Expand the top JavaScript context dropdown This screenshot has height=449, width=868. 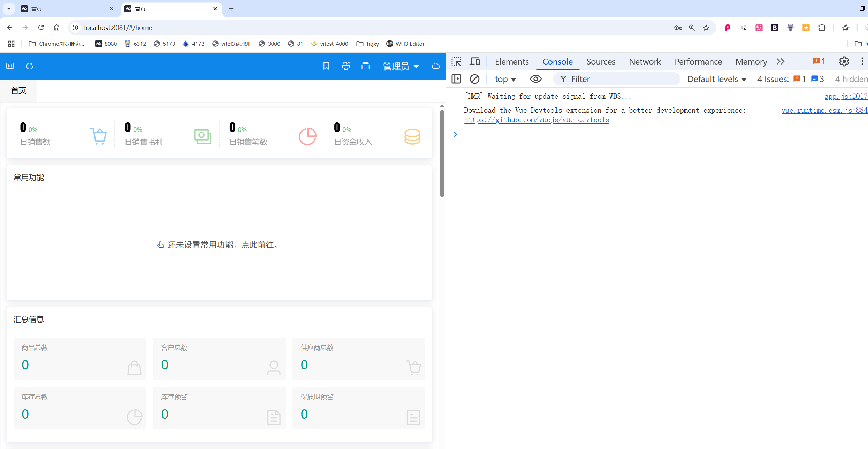click(x=505, y=79)
